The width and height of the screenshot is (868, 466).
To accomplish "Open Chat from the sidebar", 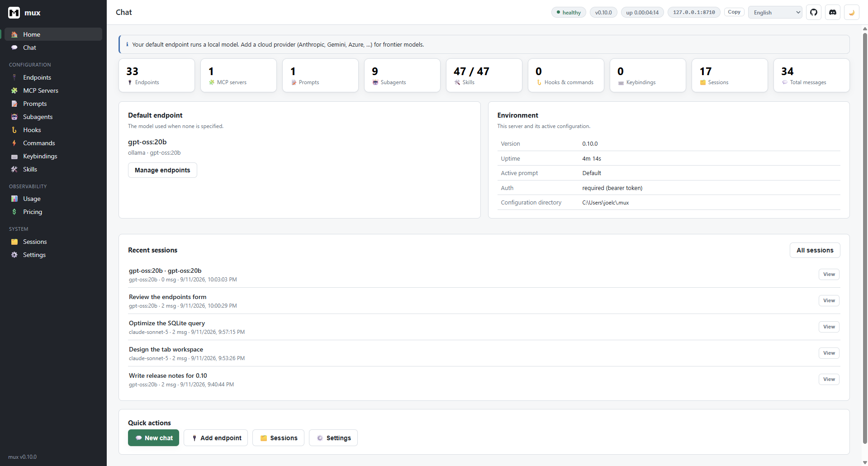I will (53, 48).
